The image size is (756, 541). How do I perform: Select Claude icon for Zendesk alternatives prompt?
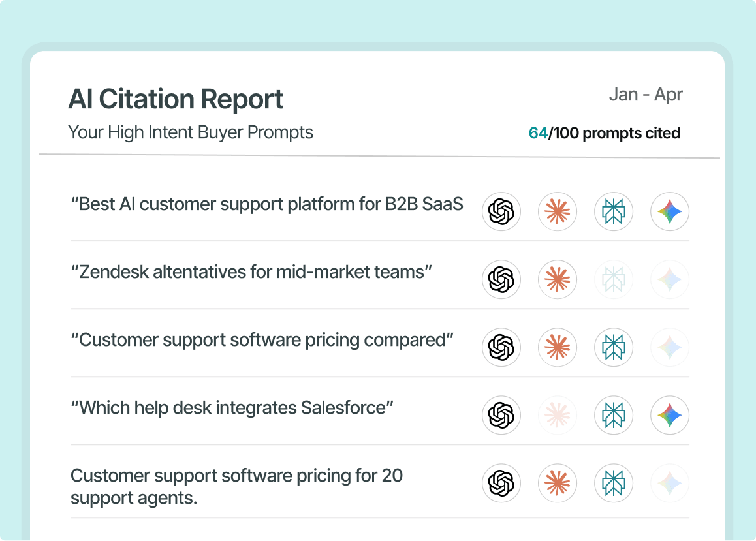558,279
